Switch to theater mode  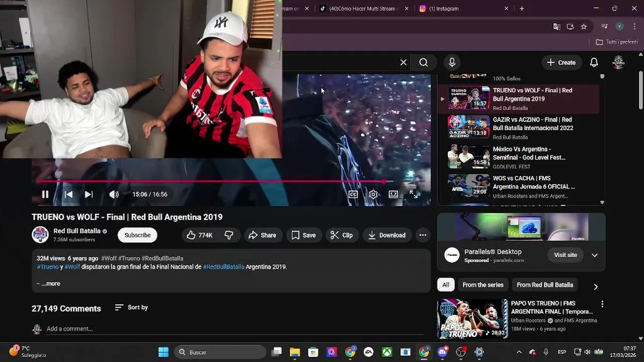tap(393, 194)
